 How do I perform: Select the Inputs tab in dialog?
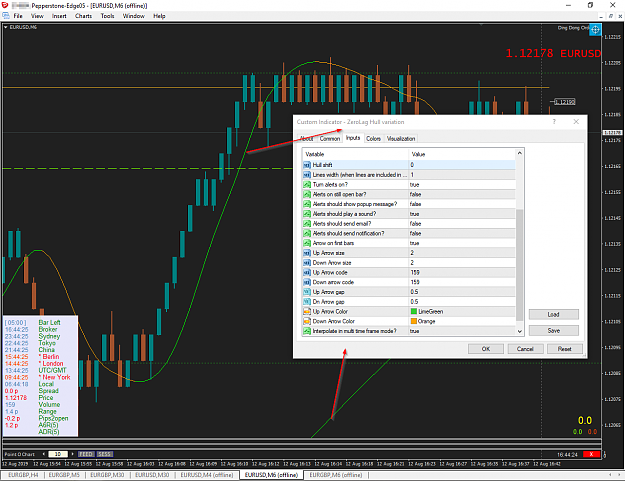click(x=353, y=138)
